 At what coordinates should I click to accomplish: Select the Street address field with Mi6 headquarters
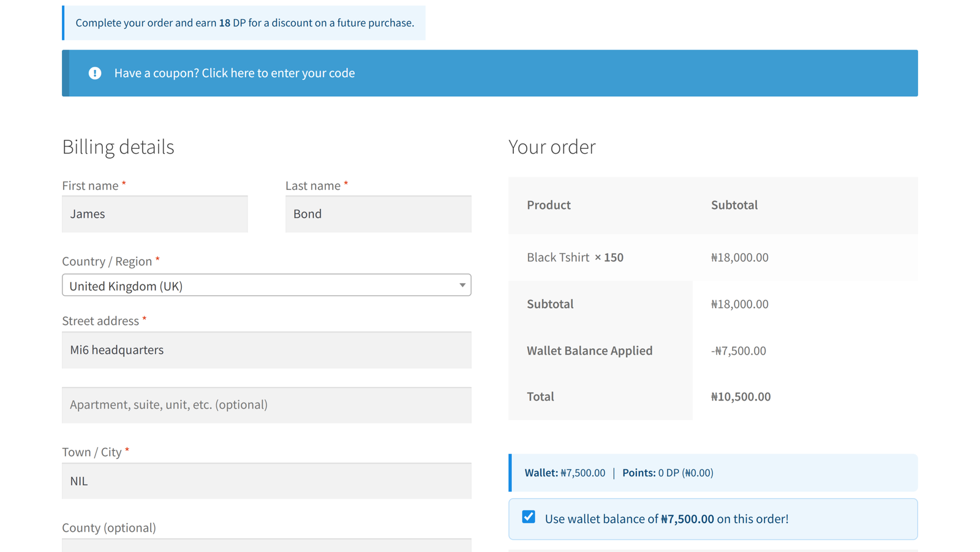(x=266, y=350)
